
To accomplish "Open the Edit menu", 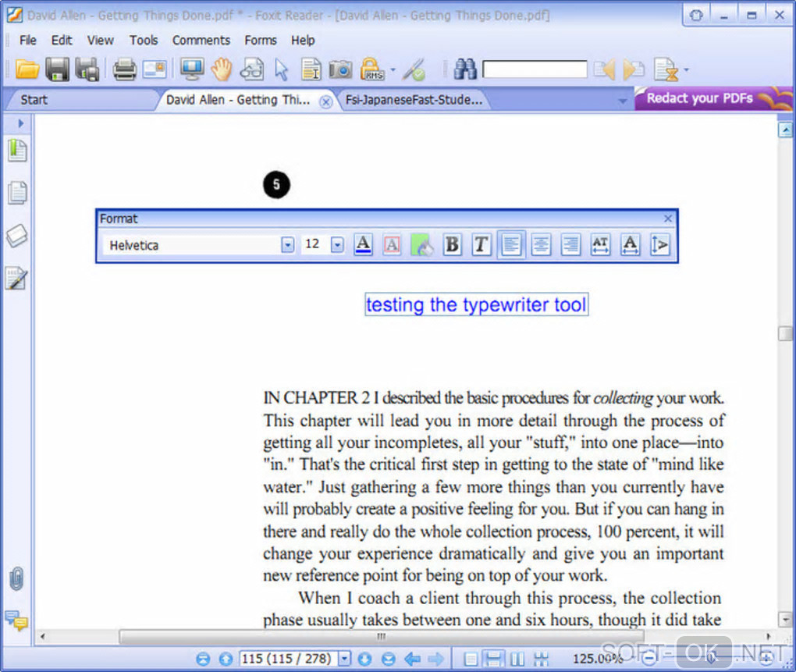I will [x=62, y=40].
